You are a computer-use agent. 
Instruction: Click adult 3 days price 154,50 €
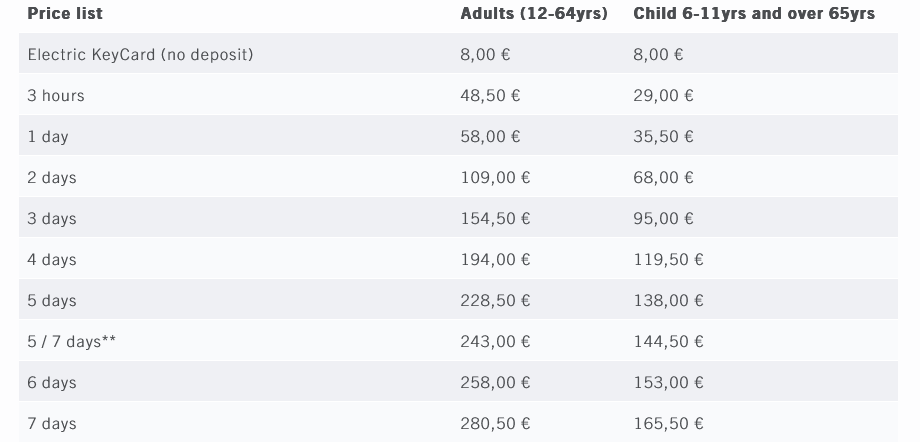tap(495, 219)
